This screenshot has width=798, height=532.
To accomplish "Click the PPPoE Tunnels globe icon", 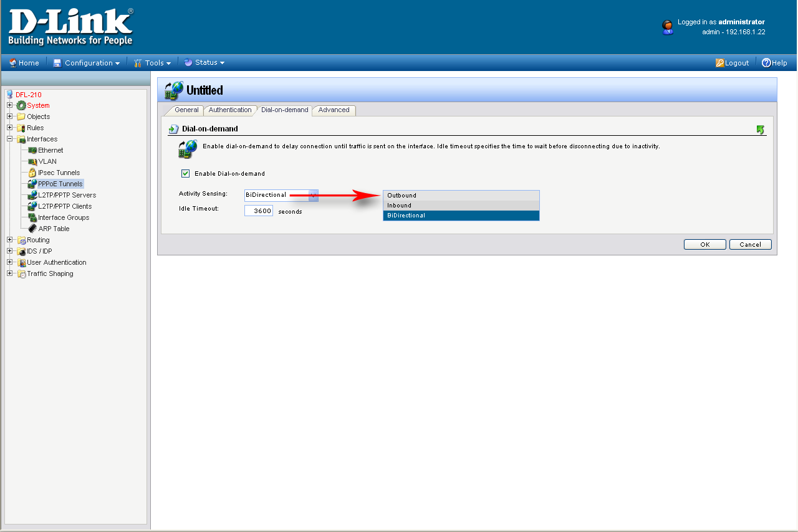I will click(x=32, y=184).
